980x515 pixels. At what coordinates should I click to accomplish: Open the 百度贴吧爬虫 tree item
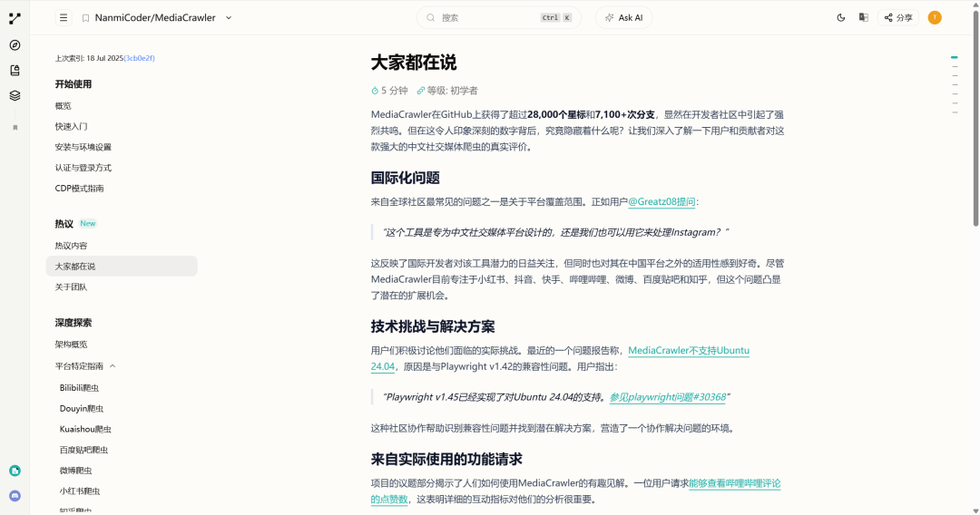pyautogui.click(x=83, y=450)
